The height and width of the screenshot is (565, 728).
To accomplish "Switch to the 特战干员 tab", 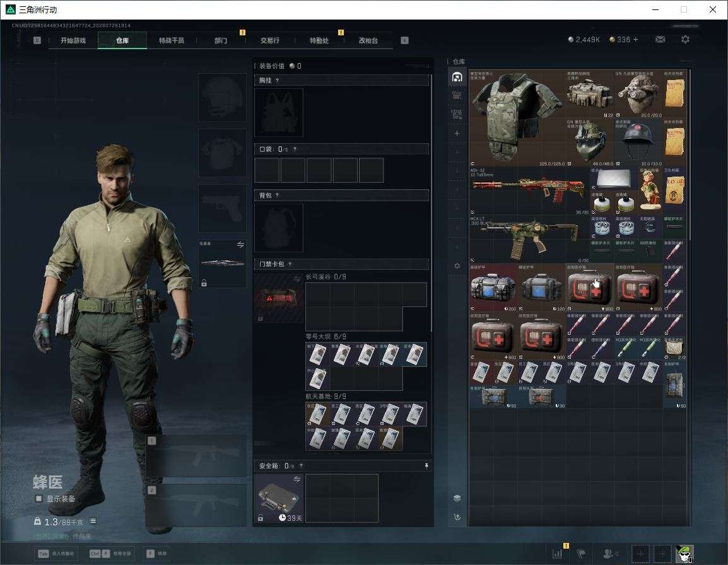I will click(x=172, y=40).
